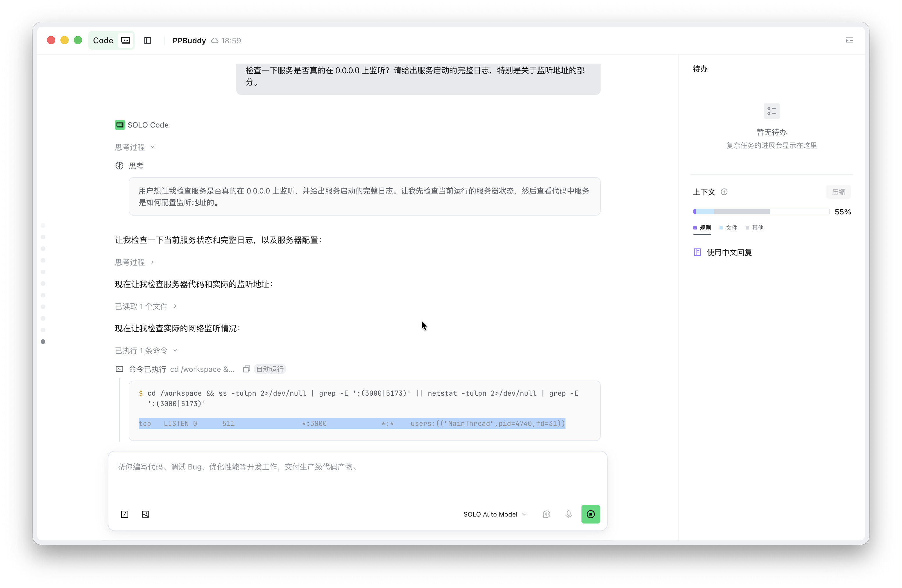The height and width of the screenshot is (588, 902).
Task: Click the context usage progress bar
Action: point(761,212)
